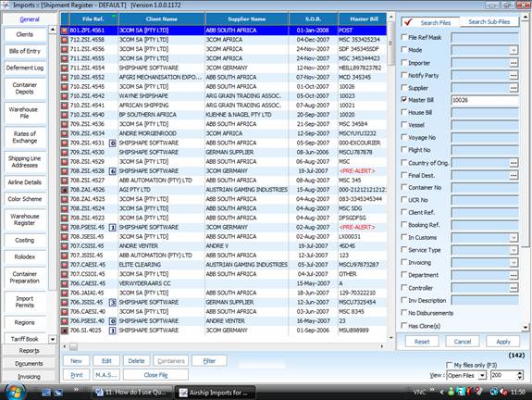Click the red checkmark icon on Search Files
Image resolution: width=532 pixels, height=400 pixels.
[x=408, y=22]
